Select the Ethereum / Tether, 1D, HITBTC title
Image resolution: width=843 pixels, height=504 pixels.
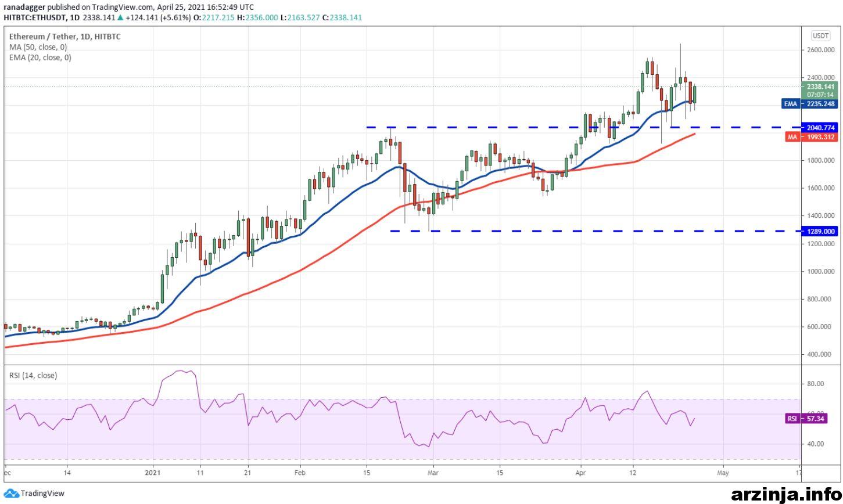pyautogui.click(x=65, y=37)
